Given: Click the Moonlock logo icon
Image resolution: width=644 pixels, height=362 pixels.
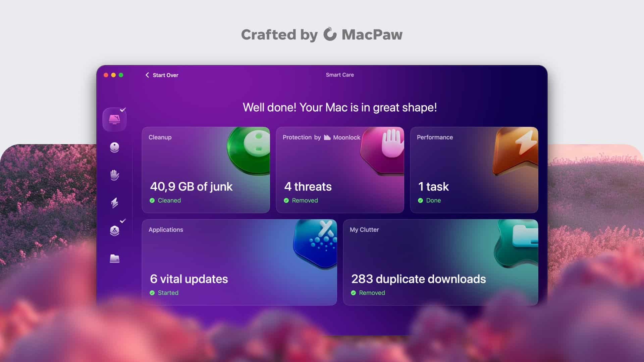Looking at the screenshot, I should [327, 137].
